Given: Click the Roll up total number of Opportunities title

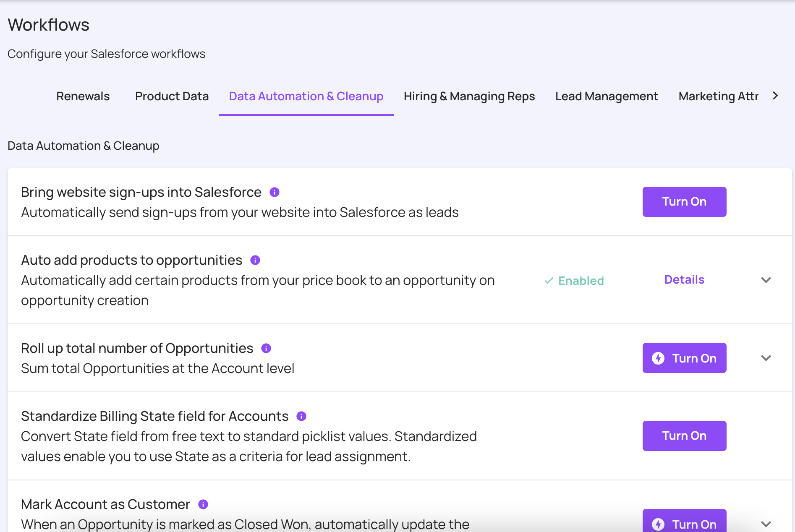Looking at the screenshot, I should 137,348.
